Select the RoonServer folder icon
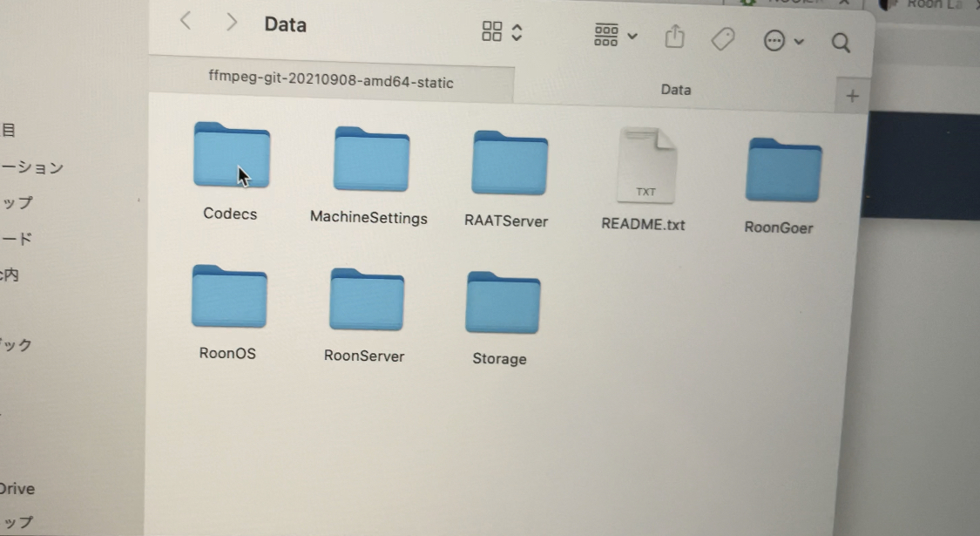Screen dimensions: 980x536 coord(367,299)
